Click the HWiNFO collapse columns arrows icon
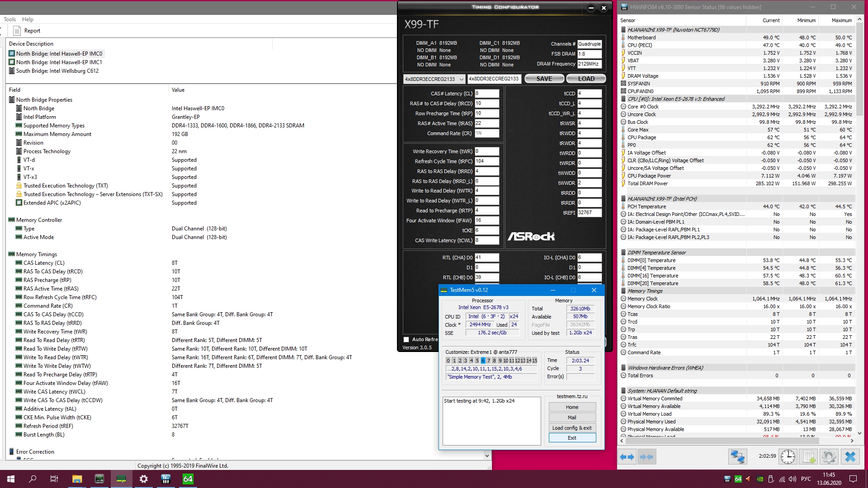The image size is (868, 488). point(646,457)
